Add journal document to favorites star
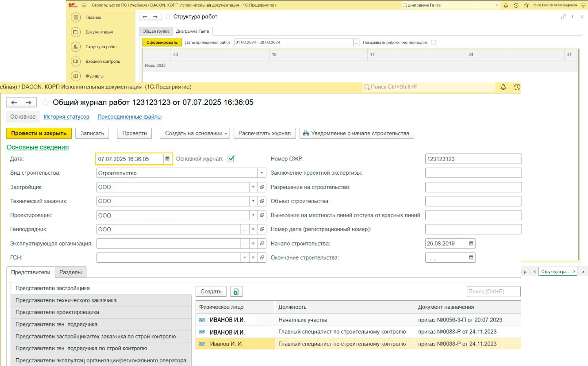Image resolution: width=588 pixels, height=366 pixels. tap(45, 102)
